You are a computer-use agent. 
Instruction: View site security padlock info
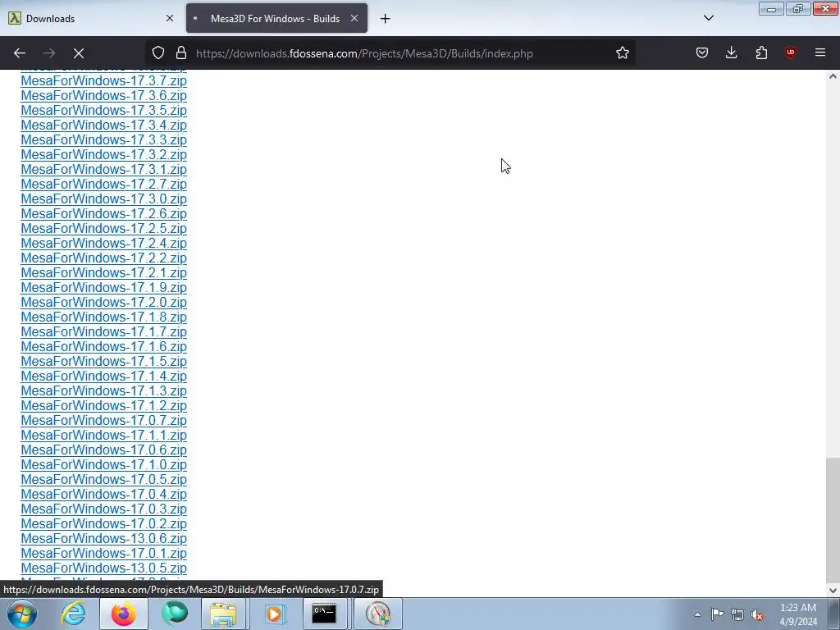181,53
